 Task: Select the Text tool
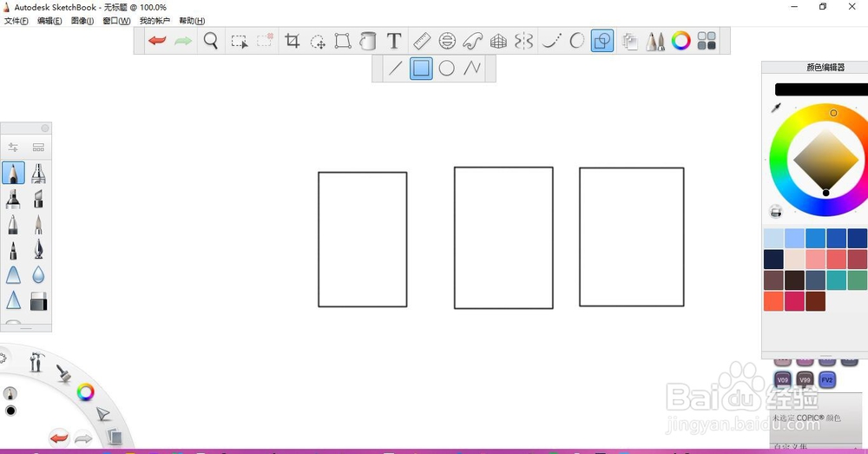[x=393, y=41]
